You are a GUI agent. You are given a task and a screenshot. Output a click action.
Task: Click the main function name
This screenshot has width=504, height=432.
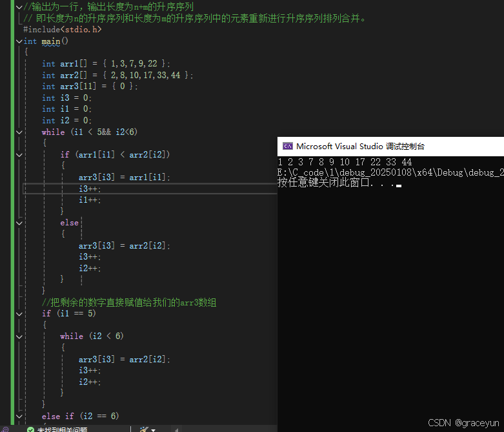51,41
